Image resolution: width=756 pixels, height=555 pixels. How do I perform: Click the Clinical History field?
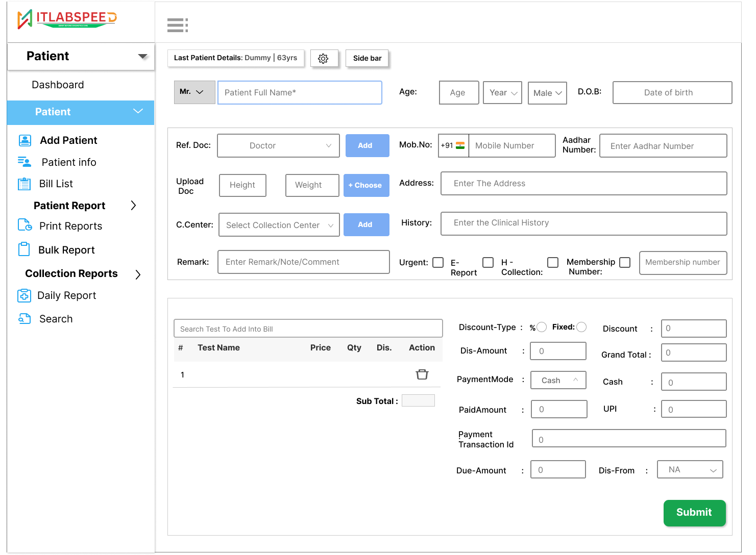click(584, 223)
